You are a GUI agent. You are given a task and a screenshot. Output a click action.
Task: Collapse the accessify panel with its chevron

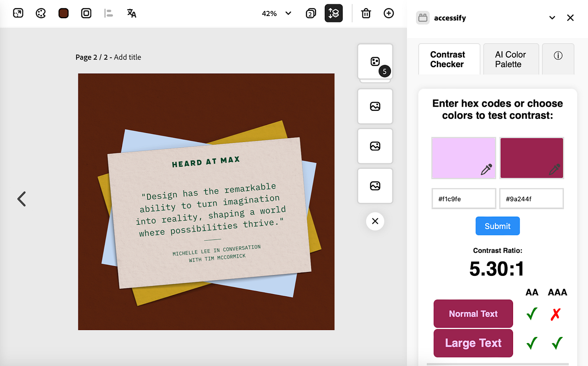552,17
